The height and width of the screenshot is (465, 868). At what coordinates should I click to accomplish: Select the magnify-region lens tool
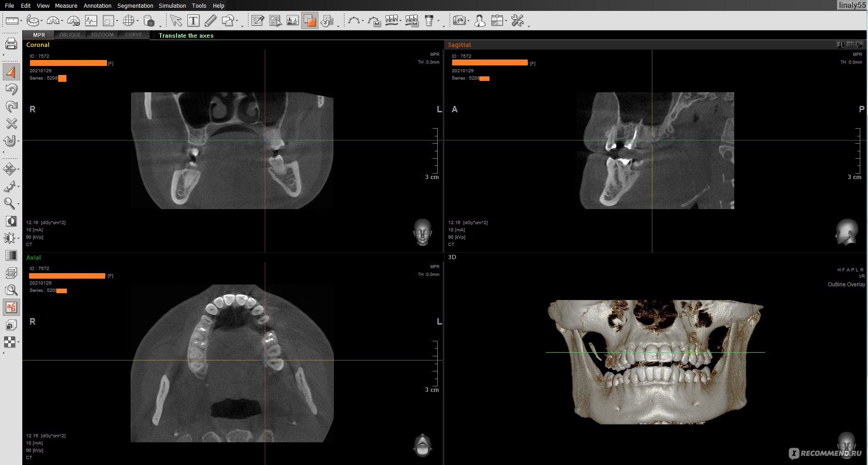11,290
